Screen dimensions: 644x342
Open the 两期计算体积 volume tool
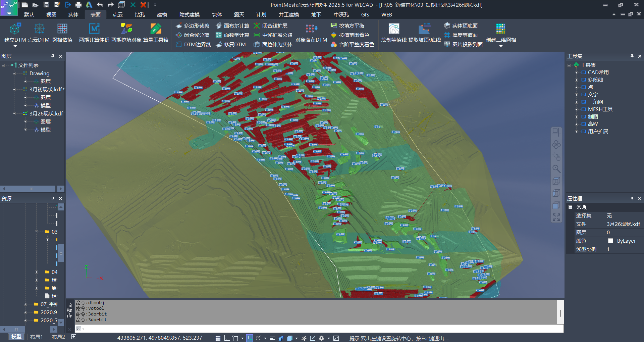(94, 29)
